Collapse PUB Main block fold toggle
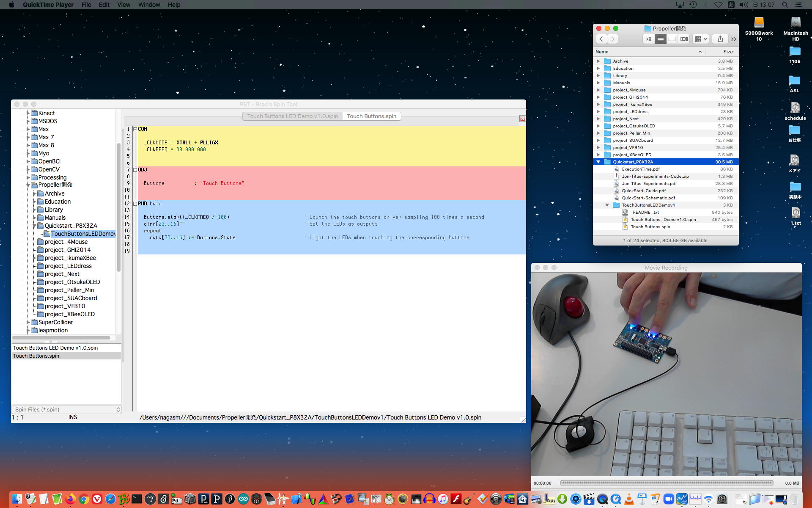The width and height of the screenshot is (812, 508). (135, 204)
